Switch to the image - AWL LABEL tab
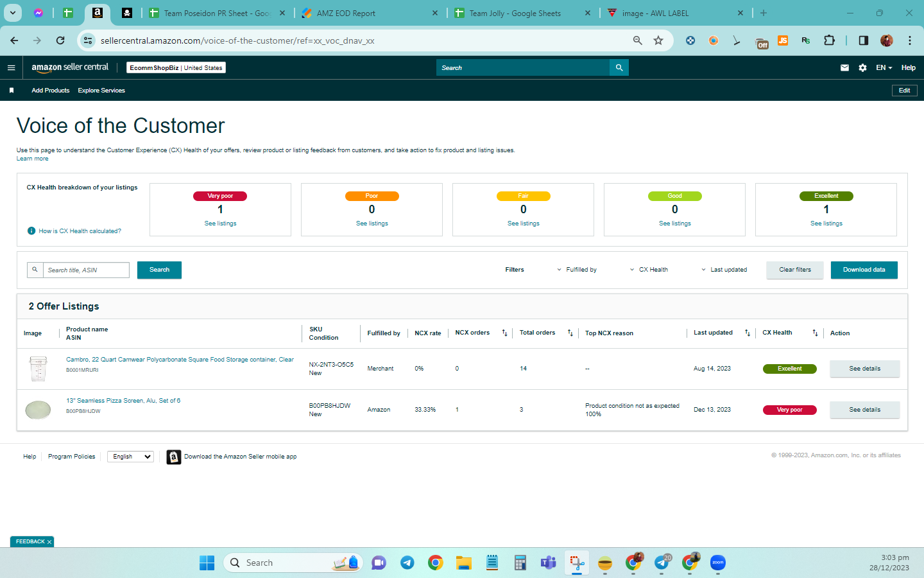924x578 pixels. (x=676, y=13)
